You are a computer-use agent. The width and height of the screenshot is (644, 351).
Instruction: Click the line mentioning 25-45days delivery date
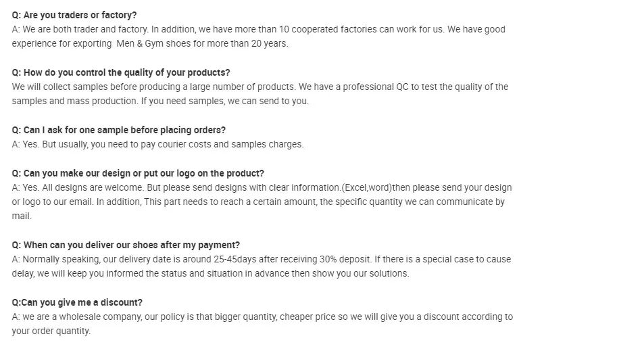coord(262,260)
